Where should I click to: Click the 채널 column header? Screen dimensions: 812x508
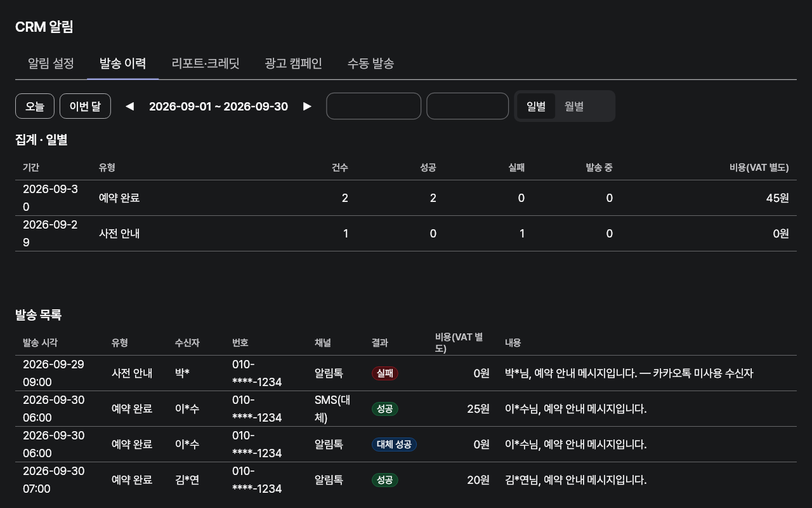[323, 343]
